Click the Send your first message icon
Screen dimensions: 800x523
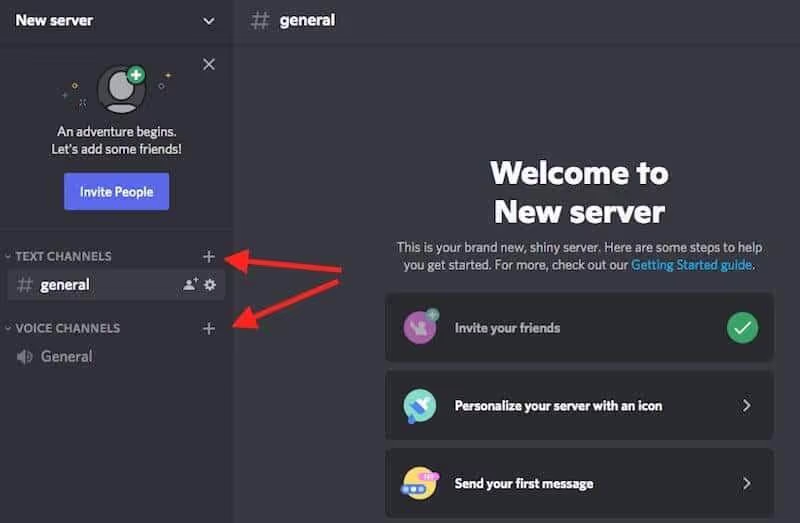420,483
